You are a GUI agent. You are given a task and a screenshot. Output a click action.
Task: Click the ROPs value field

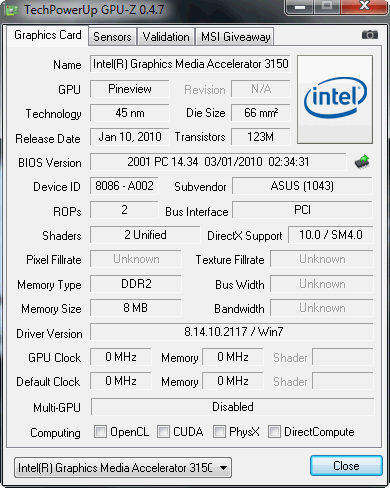[124, 210]
